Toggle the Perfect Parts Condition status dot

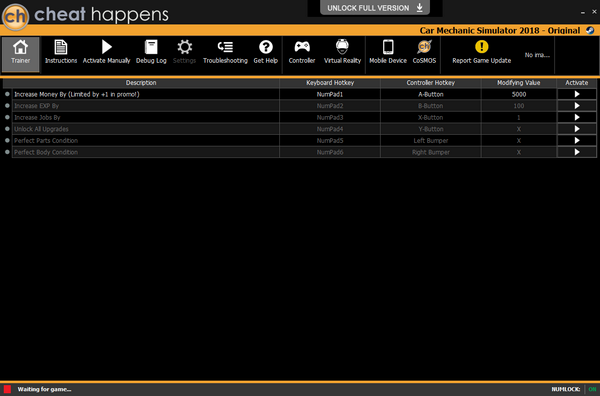(7, 140)
